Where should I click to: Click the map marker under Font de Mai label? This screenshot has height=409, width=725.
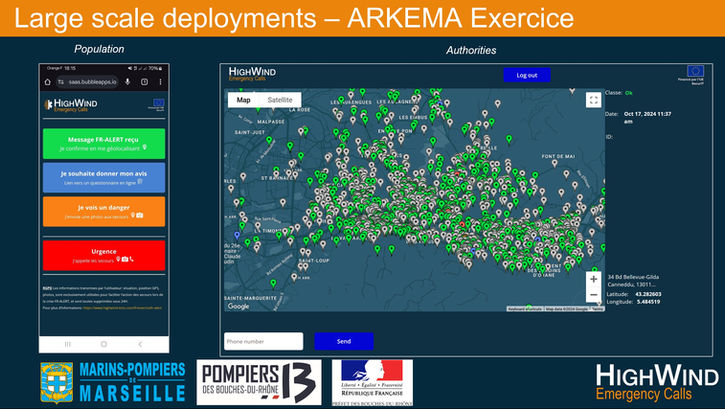tap(554, 163)
